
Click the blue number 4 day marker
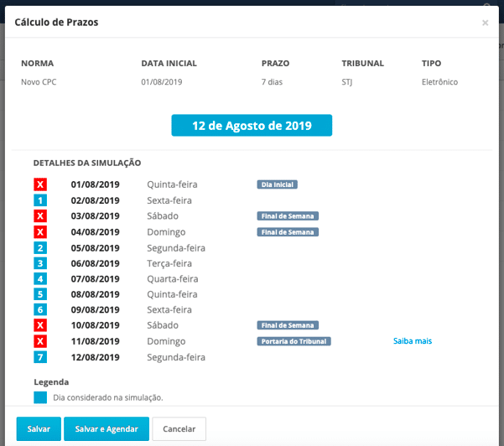click(40, 278)
